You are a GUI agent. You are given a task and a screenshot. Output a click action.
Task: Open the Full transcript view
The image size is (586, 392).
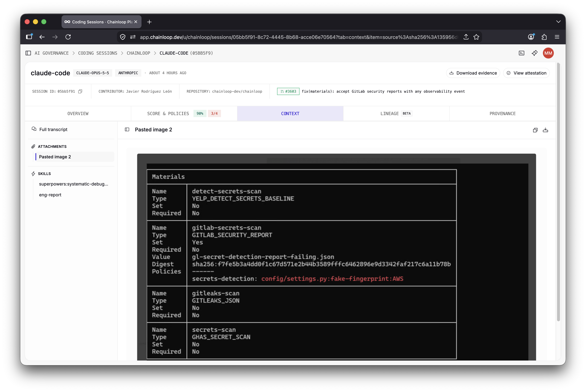coord(53,130)
